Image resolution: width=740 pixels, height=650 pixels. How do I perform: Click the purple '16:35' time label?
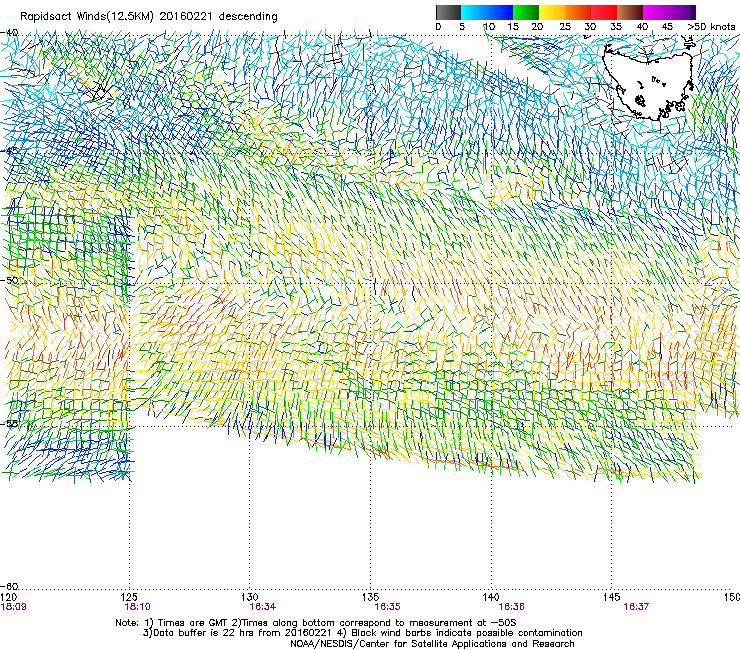(x=387, y=607)
